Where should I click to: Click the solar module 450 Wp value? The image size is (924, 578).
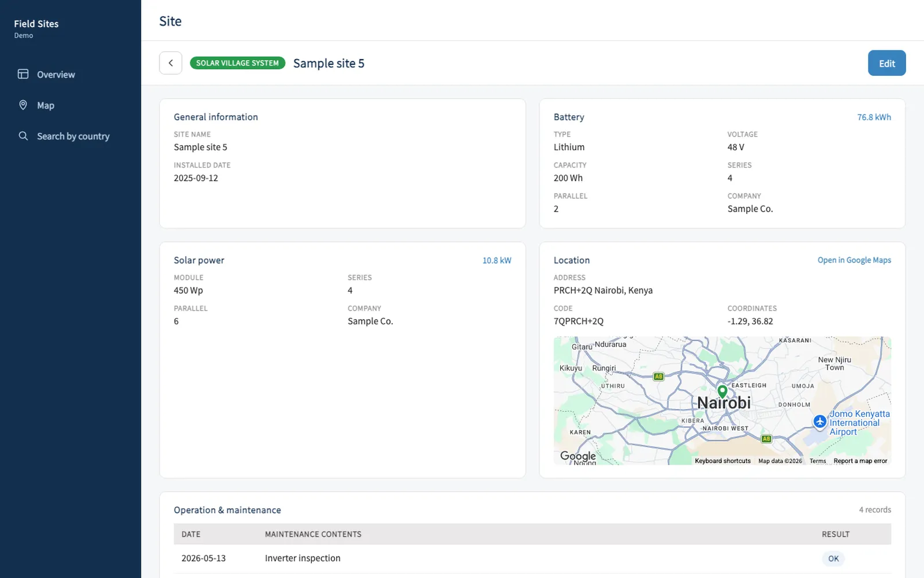(x=188, y=290)
